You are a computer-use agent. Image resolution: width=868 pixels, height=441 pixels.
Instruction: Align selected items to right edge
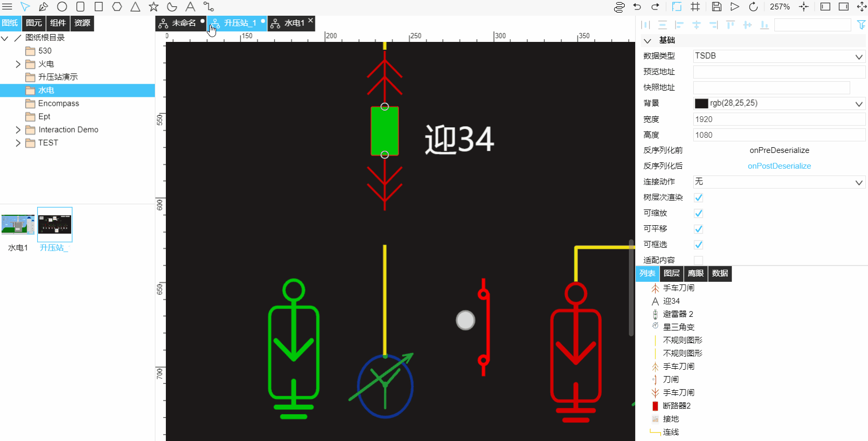[713, 25]
